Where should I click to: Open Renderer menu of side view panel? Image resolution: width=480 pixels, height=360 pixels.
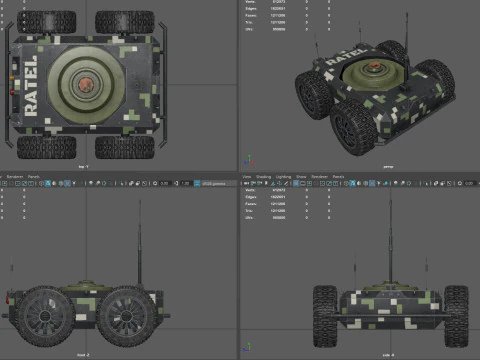click(x=319, y=177)
